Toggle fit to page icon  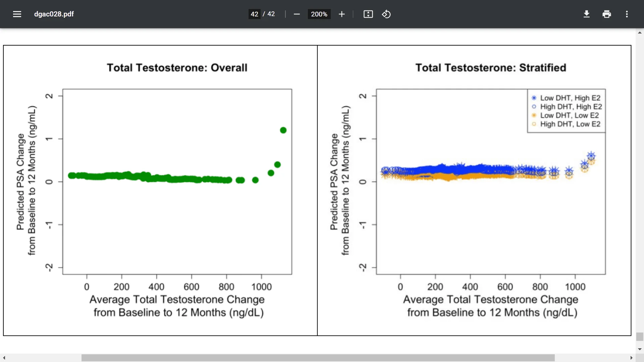point(368,14)
